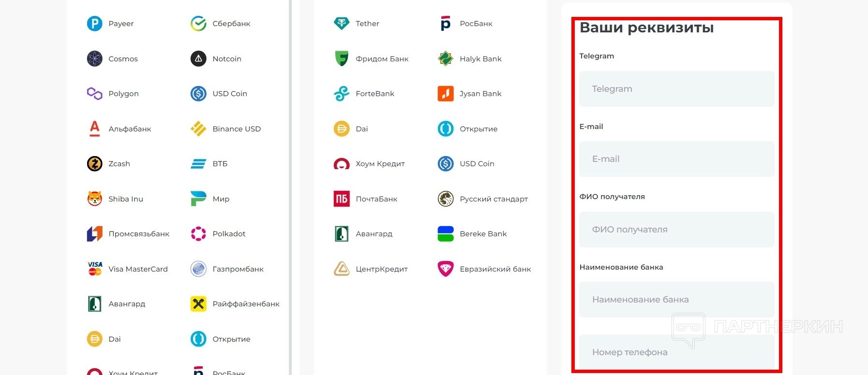This screenshot has height=375, width=868.
Task: Select Евразийский банк in the right list
Action: (495, 269)
